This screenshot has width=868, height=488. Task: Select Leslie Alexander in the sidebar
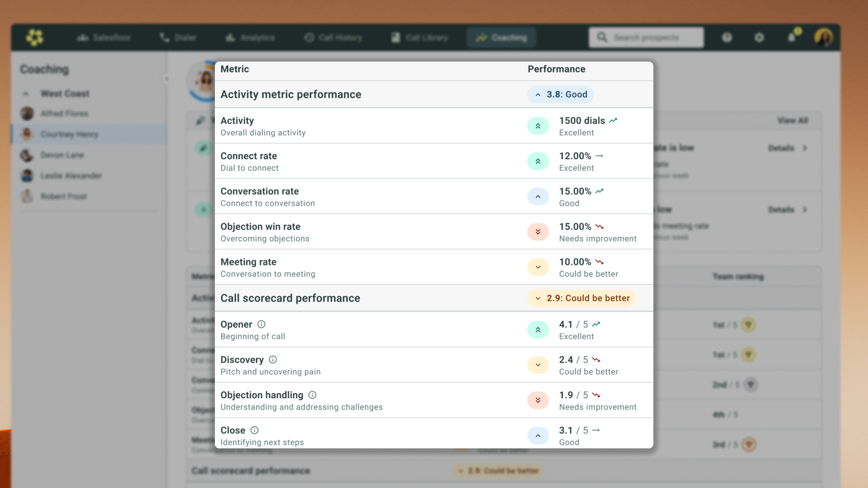pos(89,176)
